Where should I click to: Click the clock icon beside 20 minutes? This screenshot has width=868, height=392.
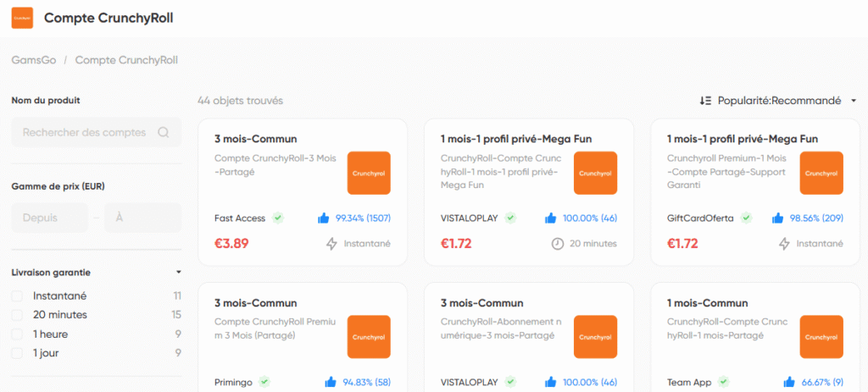coord(558,244)
